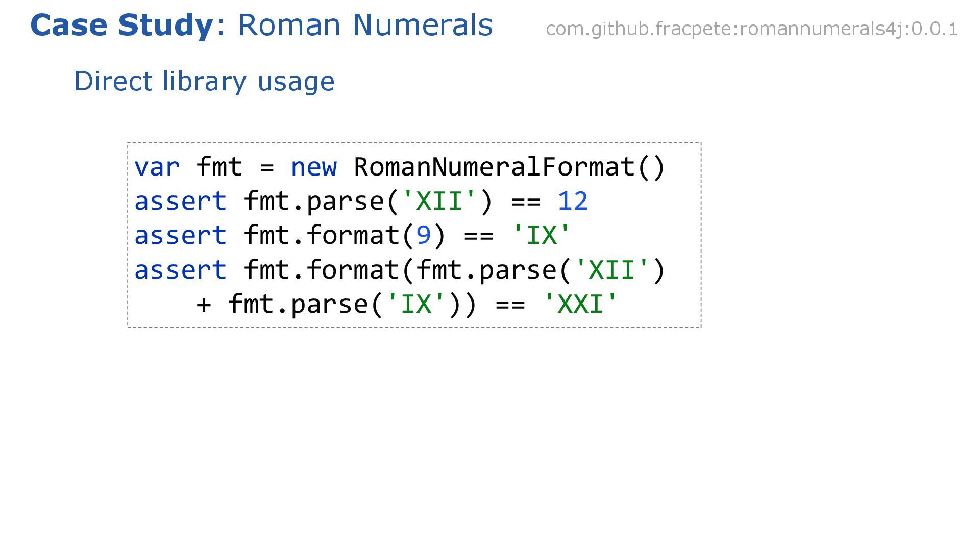Click the 'var' keyword in code
980x551 pixels.
pyautogui.click(x=157, y=167)
